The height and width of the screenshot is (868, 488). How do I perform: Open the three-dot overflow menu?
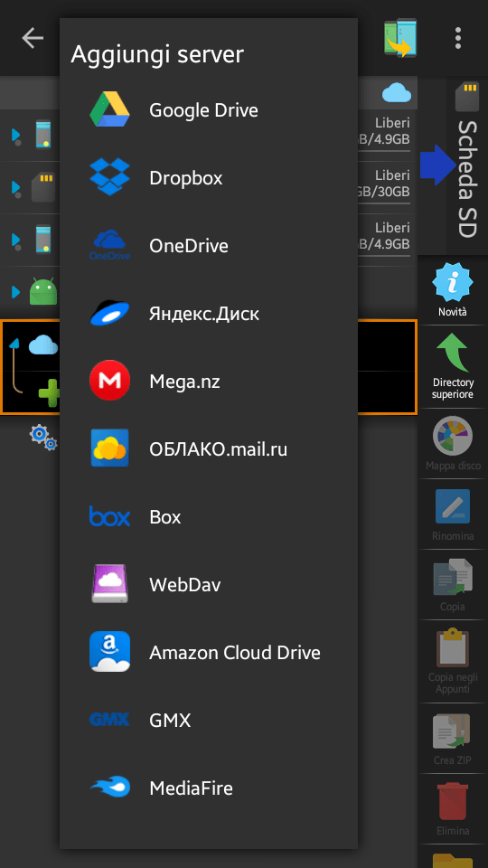[x=457, y=38]
